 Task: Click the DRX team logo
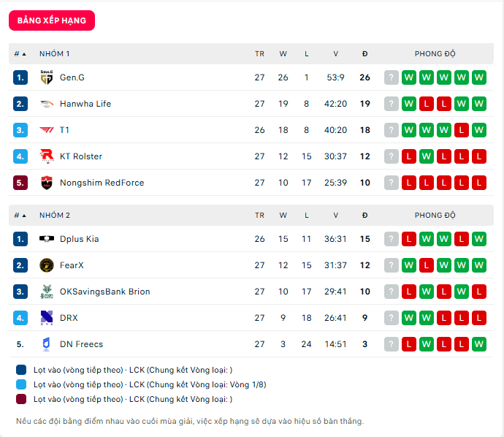pyautogui.click(x=47, y=318)
